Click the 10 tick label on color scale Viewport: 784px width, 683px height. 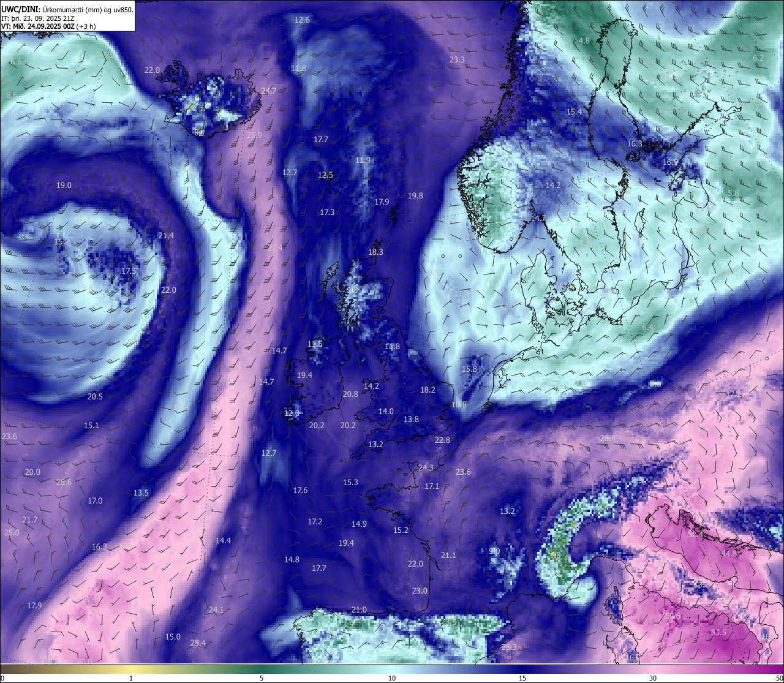[x=392, y=678]
